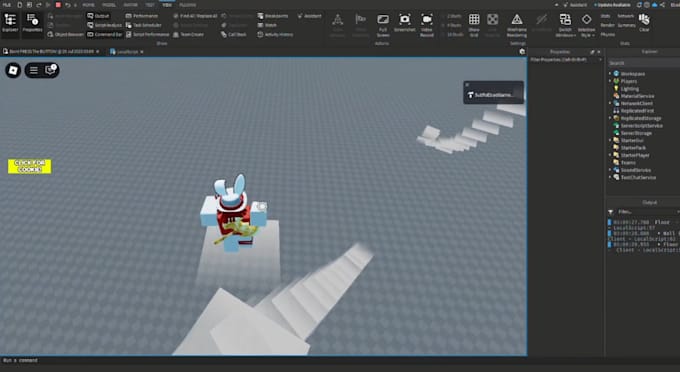Click the yellow CLICK FOR COOKIE button

click(29, 166)
